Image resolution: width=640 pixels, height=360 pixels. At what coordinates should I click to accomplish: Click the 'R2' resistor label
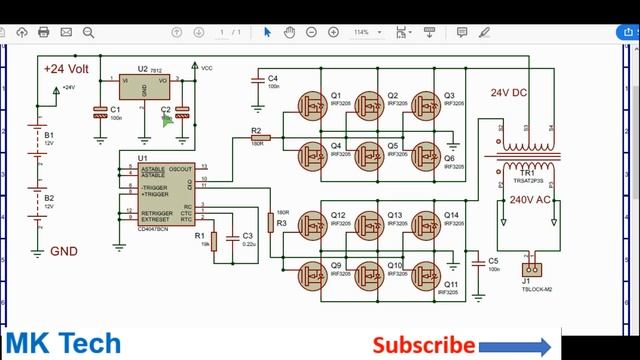[x=256, y=131]
